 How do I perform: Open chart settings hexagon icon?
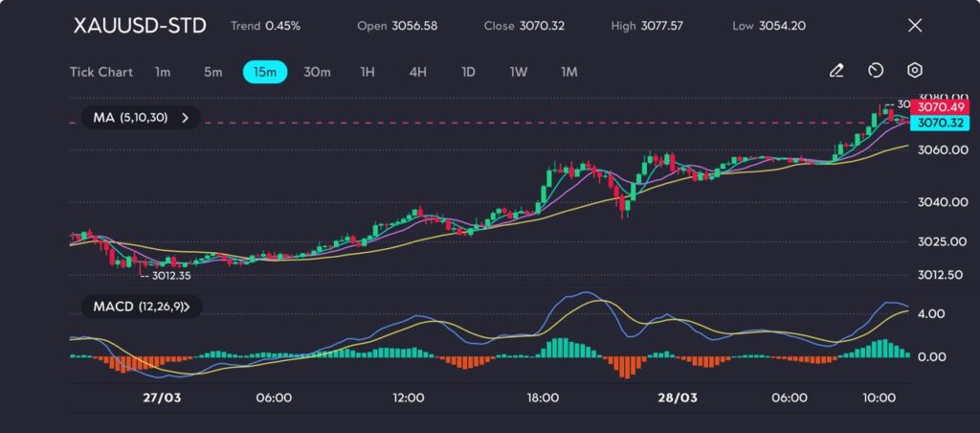915,71
